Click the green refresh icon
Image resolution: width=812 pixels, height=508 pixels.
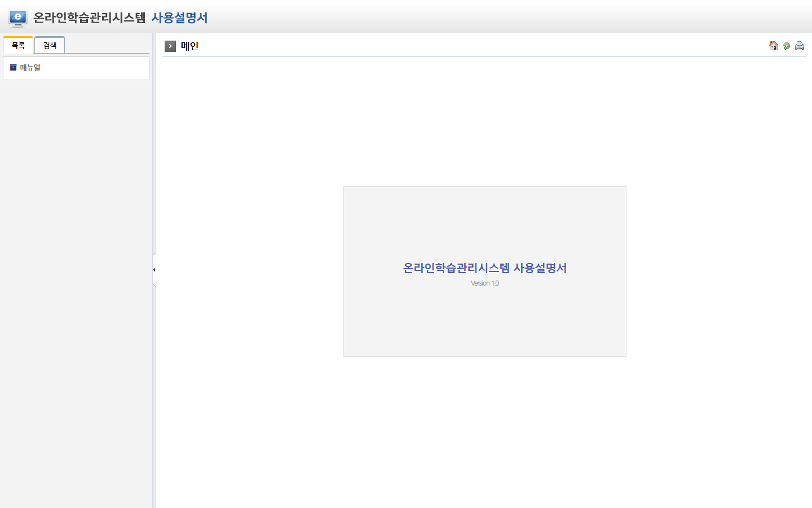(x=787, y=46)
